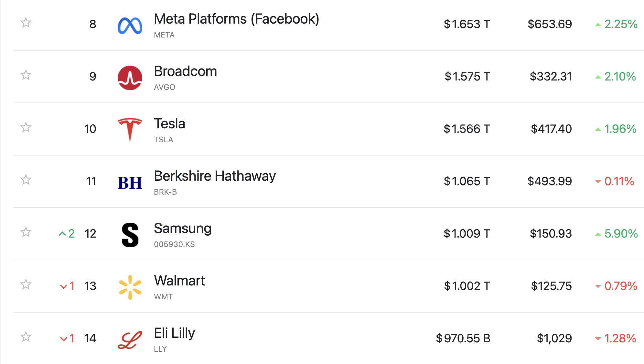Image resolution: width=644 pixels, height=364 pixels.
Task: Add Broadcom to favorites with star
Action: click(26, 75)
